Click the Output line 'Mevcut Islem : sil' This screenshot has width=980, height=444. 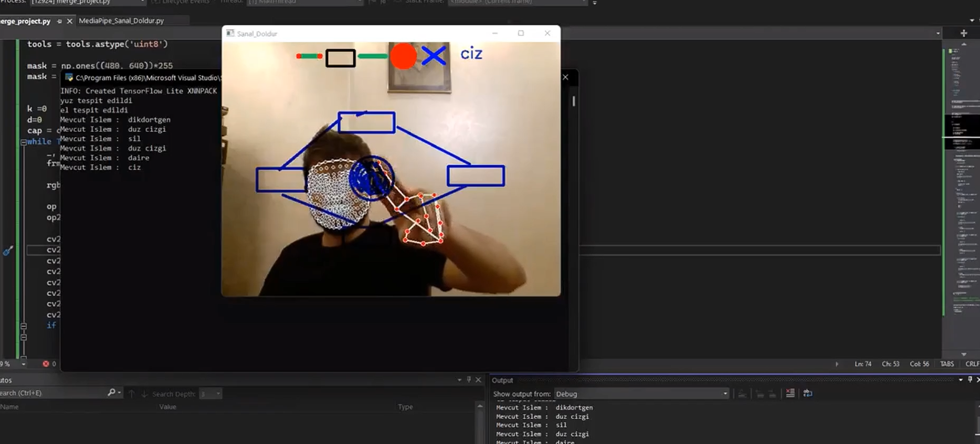pos(531,425)
